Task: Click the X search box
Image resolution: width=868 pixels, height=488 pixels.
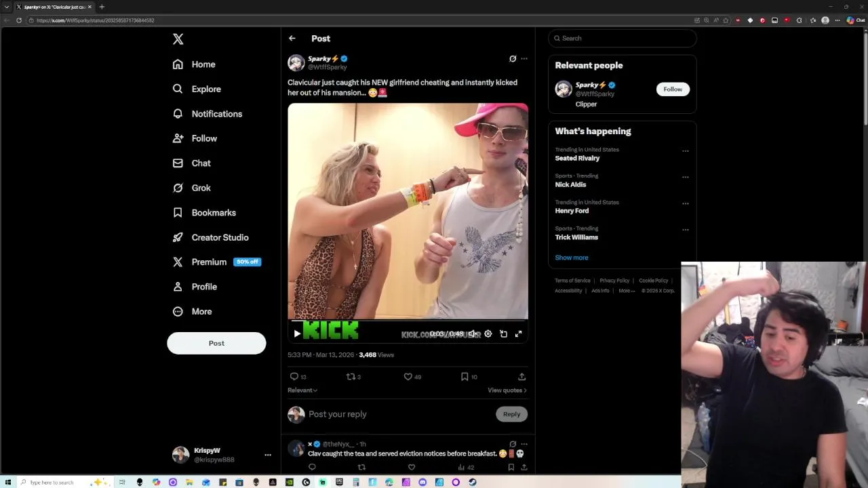Action: click(x=623, y=39)
